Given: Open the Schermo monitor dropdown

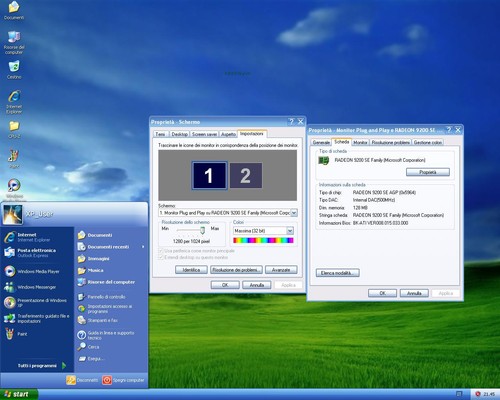Looking at the screenshot, I should point(294,213).
